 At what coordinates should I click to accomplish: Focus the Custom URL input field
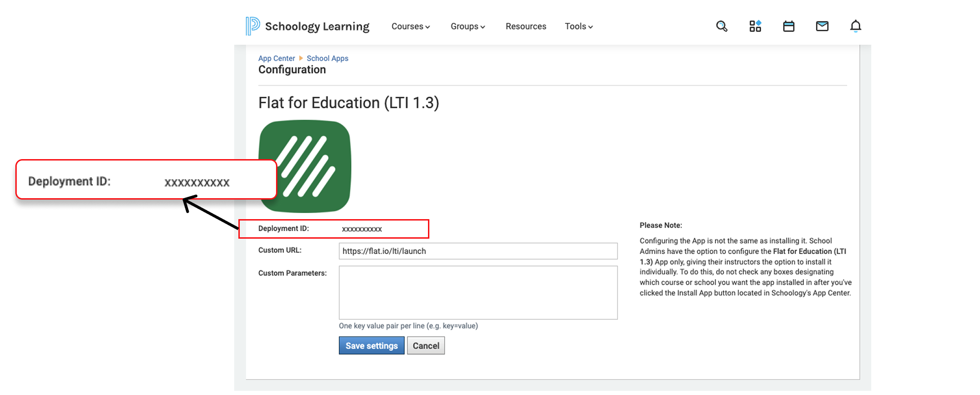pos(478,251)
